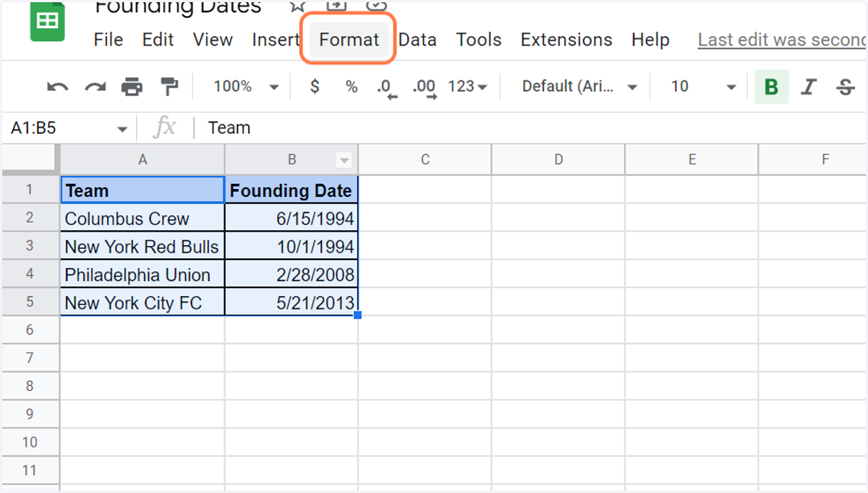Select row 10 header

[30, 442]
